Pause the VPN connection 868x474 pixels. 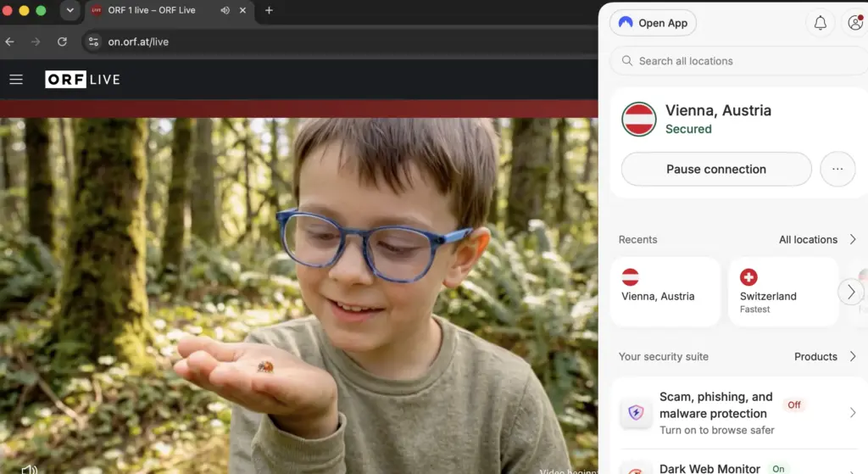point(716,169)
